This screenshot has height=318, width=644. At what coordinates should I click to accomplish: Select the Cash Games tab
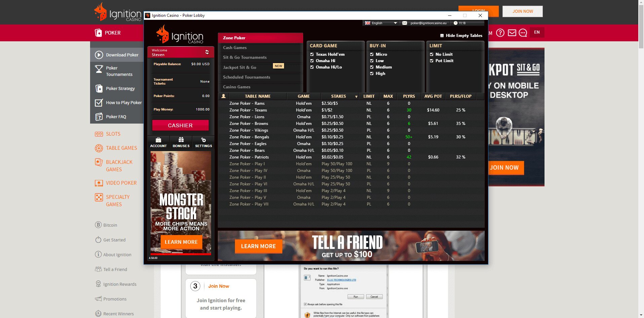coord(260,48)
